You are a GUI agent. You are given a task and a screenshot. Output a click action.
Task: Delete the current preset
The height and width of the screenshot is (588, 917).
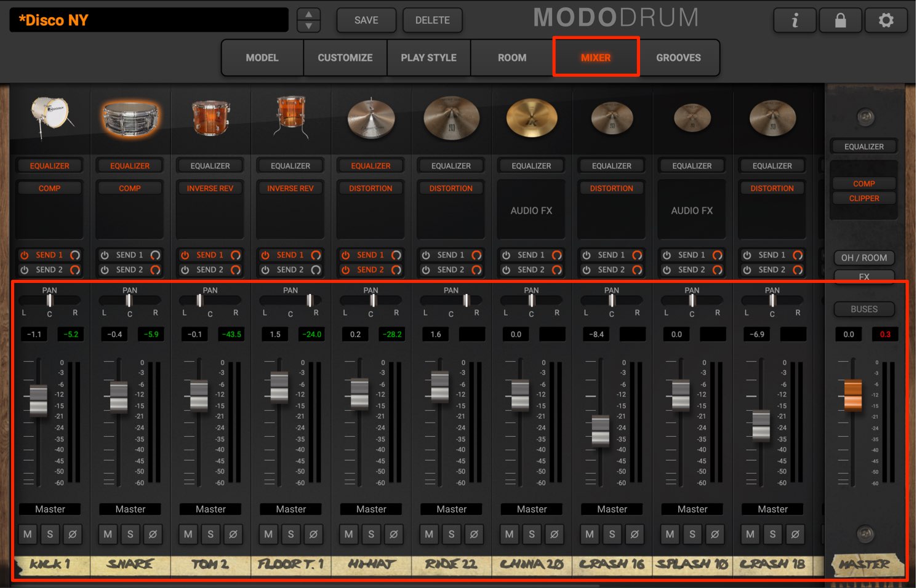coord(433,20)
